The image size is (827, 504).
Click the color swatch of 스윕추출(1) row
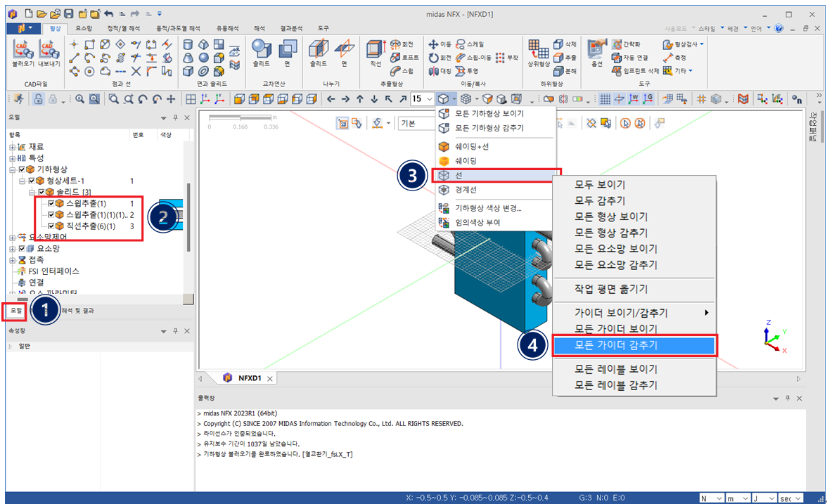click(171, 204)
